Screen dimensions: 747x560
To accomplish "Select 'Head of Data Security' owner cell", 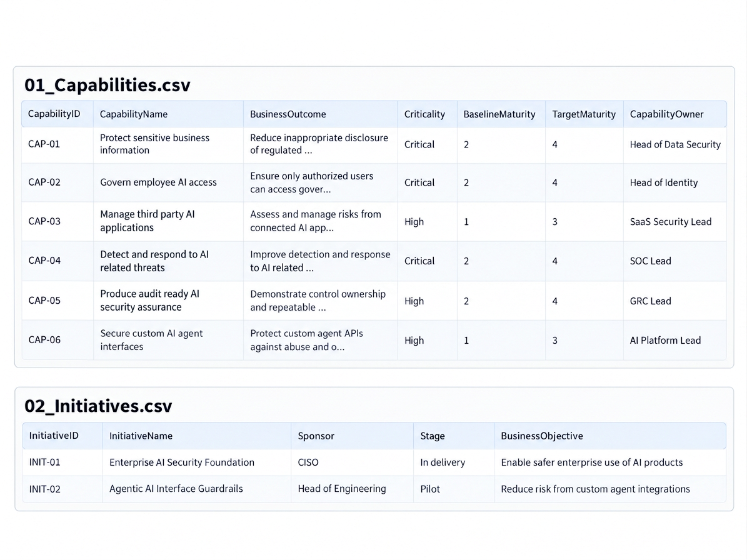I will click(x=675, y=144).
